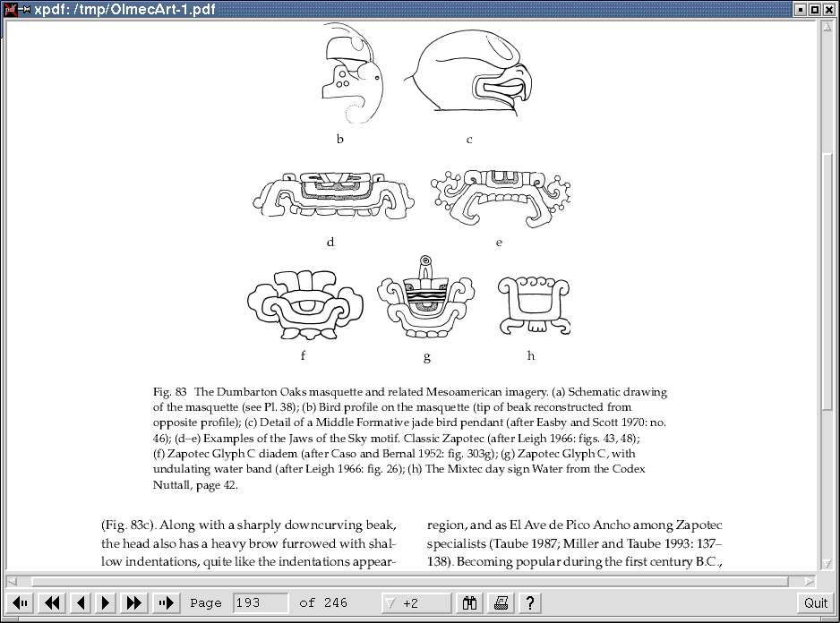
Task: Click the horizontal scrollbar right arrow
Action: [x=810, y=581]
